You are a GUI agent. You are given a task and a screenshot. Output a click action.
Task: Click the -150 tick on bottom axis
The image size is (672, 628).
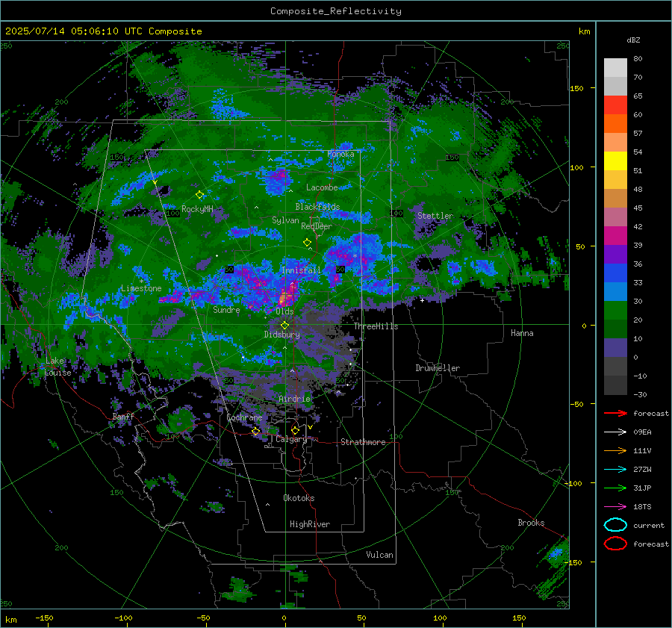pyautogui.click(x=44, y=618)
